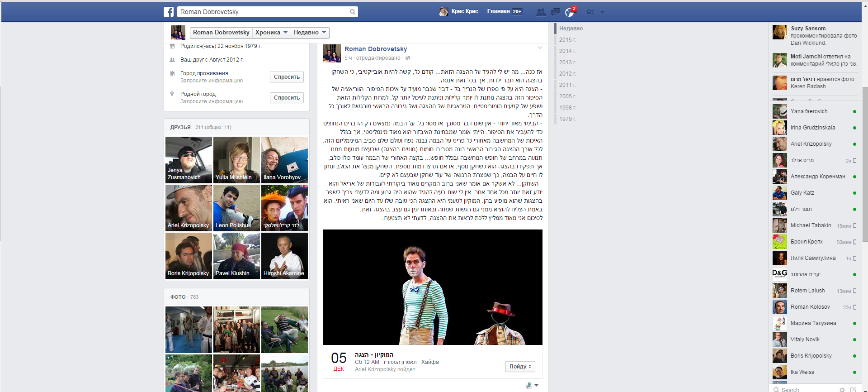868x392 pixels.
Task: Click Ariel Krizopolsky пойдет link
Action: pos(385,369)
